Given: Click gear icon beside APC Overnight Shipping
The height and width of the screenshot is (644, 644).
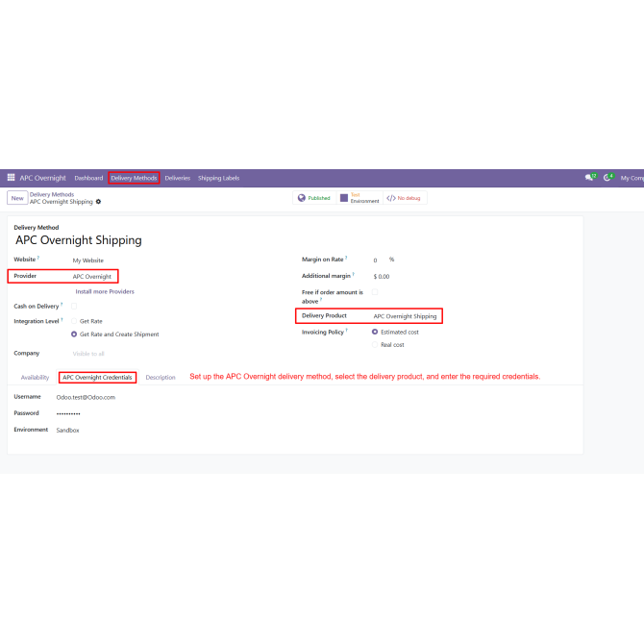Looking at the screenshot, I should tap(98, 202).
